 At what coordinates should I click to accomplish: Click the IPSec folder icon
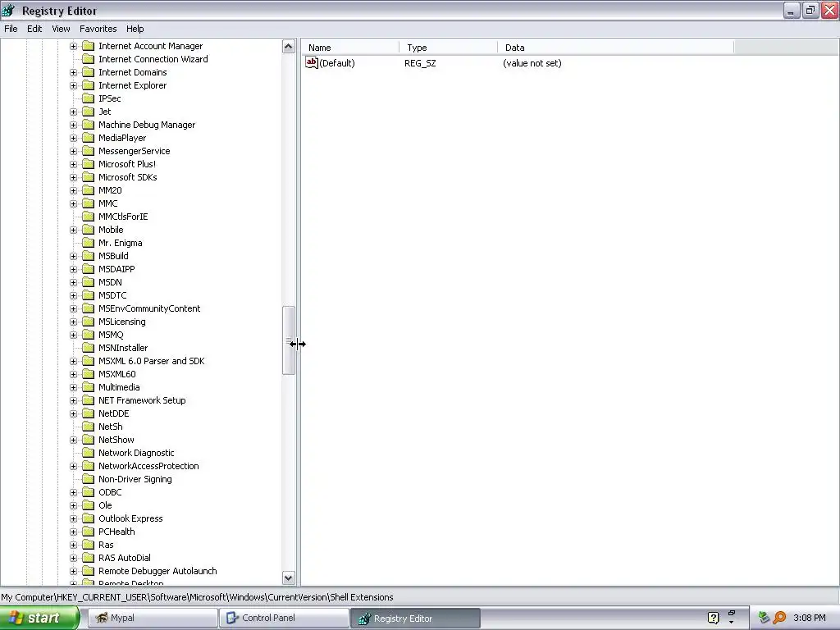pyautogui.click(x=89, y=98)
